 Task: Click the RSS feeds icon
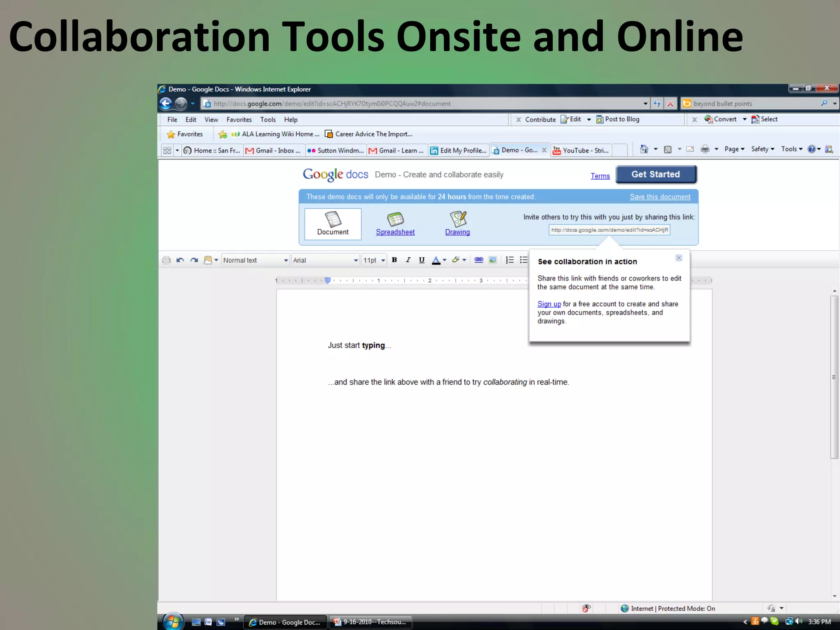tap(668, 149)
